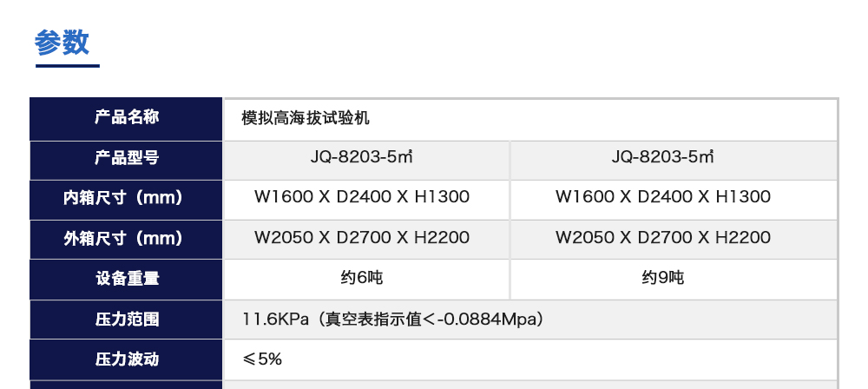Click the 11.6KPa pressure range value
Viewport: 868px width, 389px height.
[392, 320]
